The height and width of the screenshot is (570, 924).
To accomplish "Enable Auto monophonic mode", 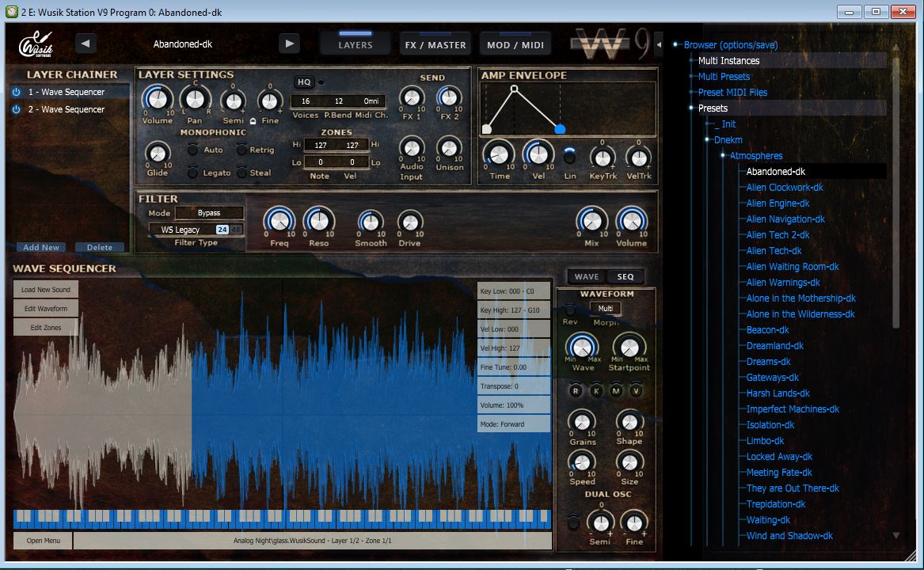I will pos(192,150).
